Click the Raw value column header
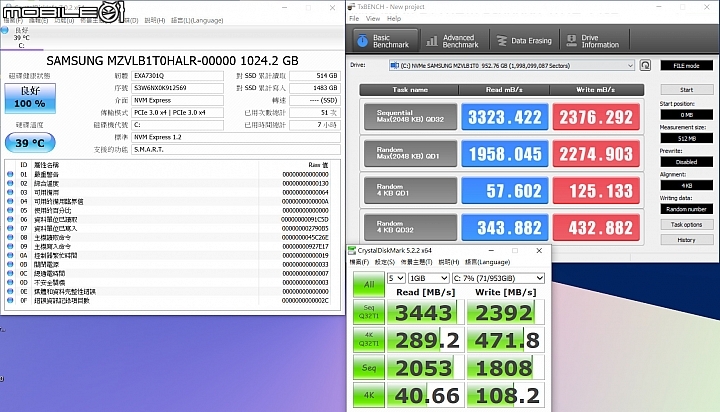This screenshot has height=412, width=720. (318, 165)
